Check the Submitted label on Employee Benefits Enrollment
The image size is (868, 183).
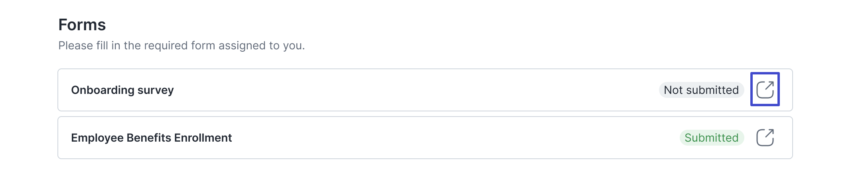712,138
